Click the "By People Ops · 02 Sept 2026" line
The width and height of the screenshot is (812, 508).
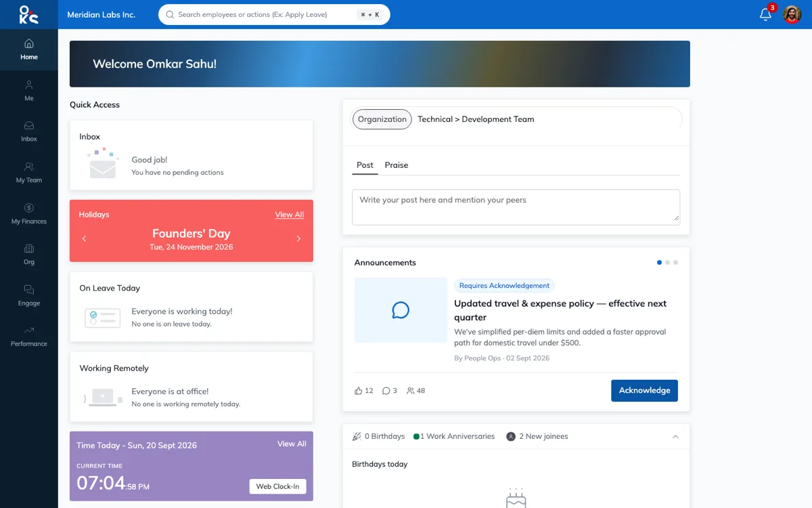pyautogui.click(x=502, y=358)
